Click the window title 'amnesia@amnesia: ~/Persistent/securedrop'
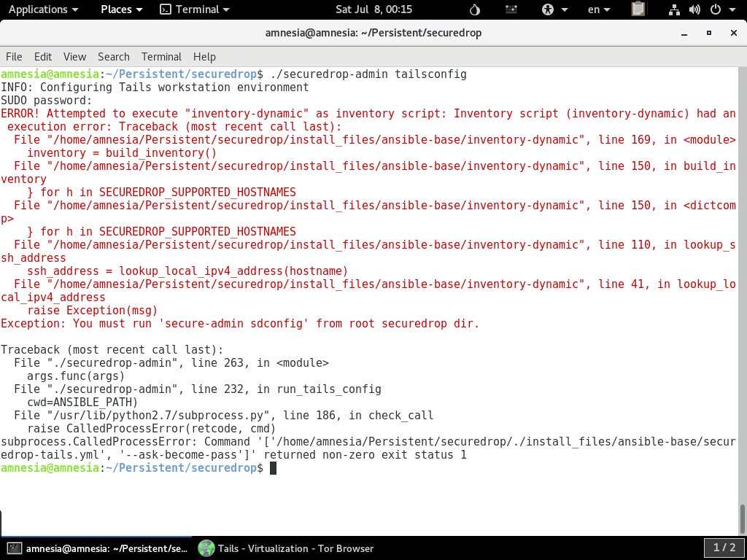Image resolution: width=747 pixels, height=560 pixels. tap(373, 33)
